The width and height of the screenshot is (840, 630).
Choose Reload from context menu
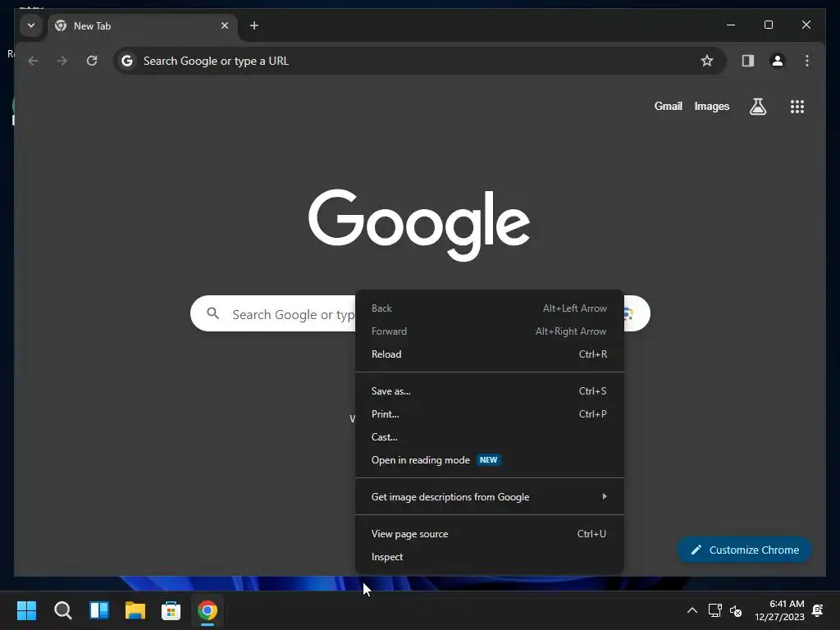490,354
